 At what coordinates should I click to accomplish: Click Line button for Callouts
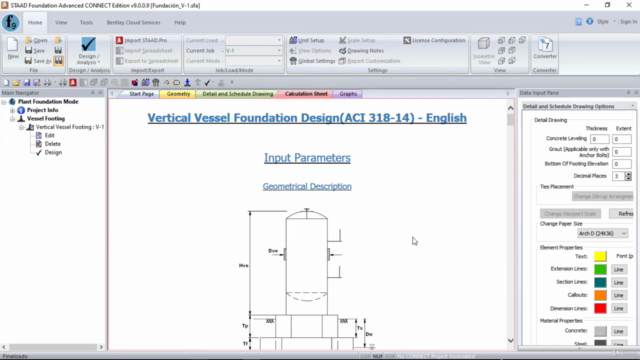[618, 295]
